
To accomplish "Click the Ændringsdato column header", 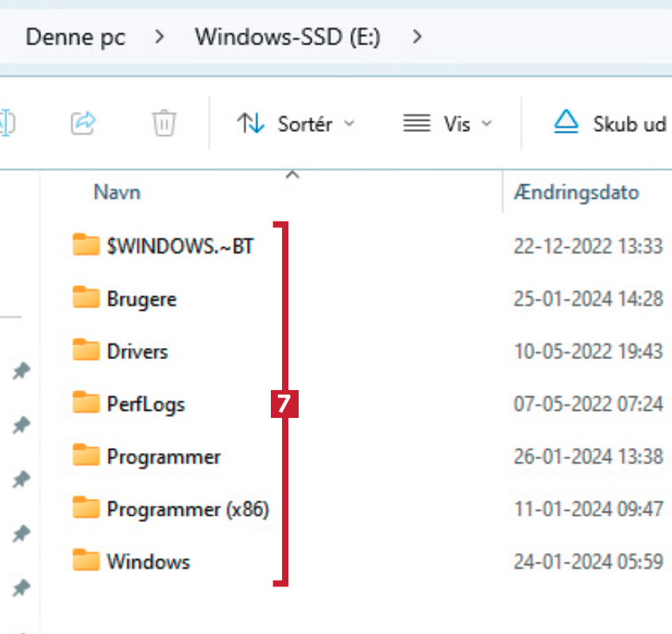I will pos(577,192).
